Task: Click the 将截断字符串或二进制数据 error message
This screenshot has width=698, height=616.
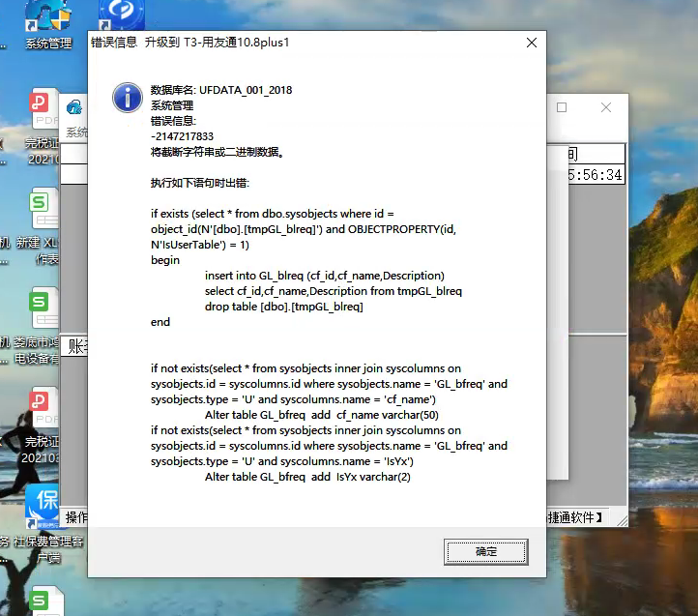Action: pyautogui.click(x=218, y=152)
